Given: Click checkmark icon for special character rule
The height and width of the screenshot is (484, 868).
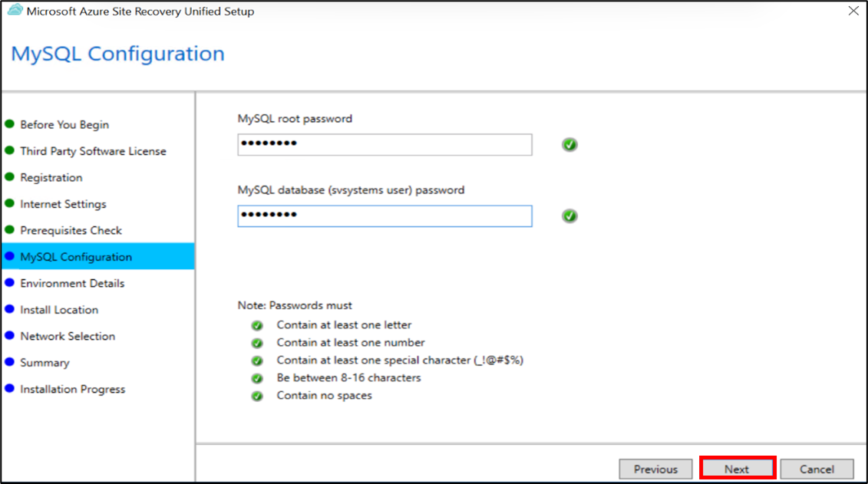Looking at the screenshot, I should (x=257, y=361).
